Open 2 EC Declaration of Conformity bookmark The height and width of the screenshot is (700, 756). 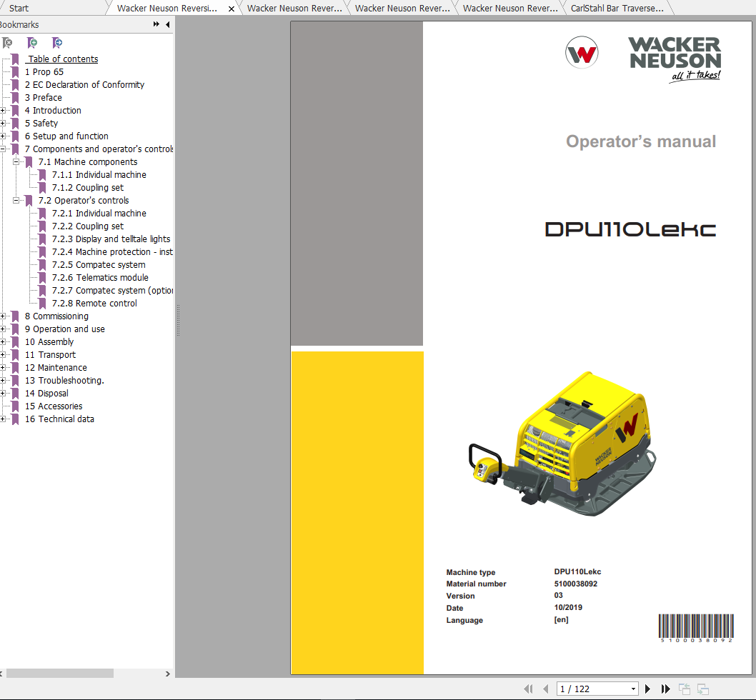pos(84,85)
